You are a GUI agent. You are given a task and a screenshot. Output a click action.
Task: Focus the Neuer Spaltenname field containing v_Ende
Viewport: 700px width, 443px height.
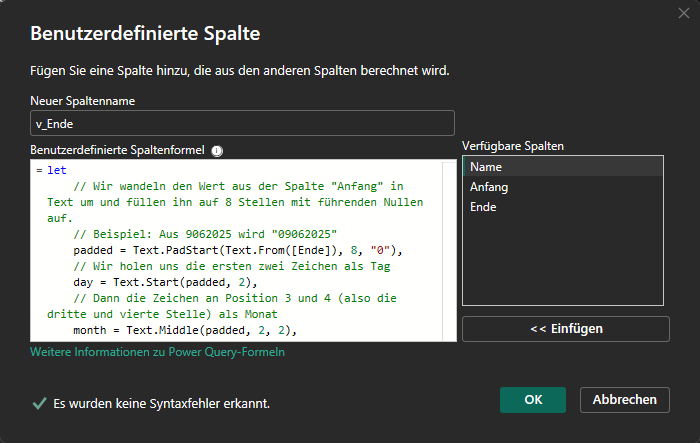(242, 123)
